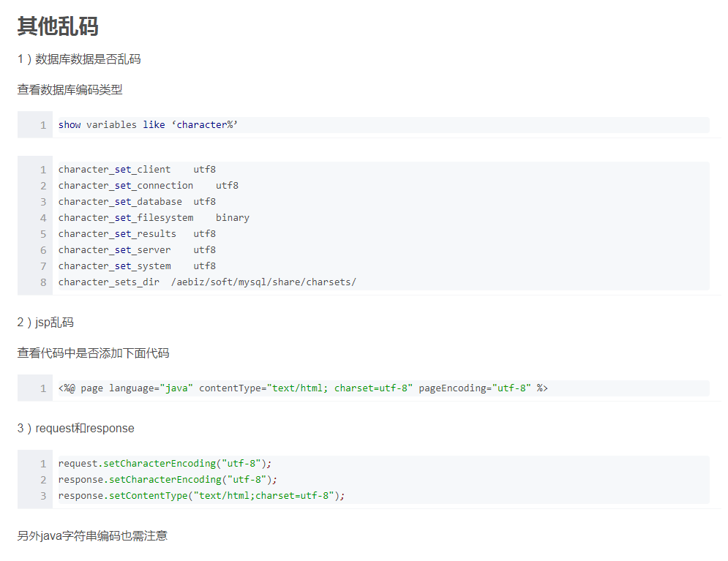Click the response.setContentType code line
The height and width of the screenshot is (561, 728).
(x=201, y=496)
